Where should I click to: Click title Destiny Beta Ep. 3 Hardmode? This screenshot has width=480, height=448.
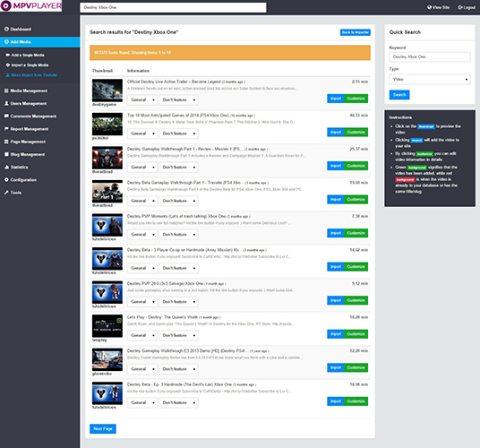[179, 384]
